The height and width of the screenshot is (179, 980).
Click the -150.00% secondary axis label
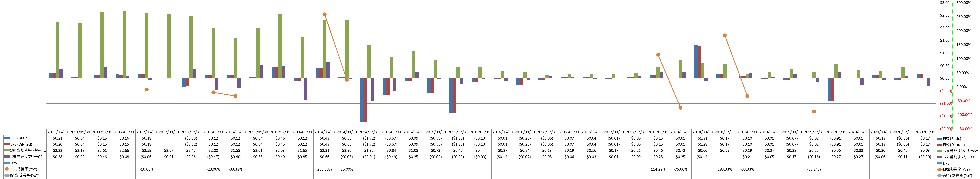[964, 129]
